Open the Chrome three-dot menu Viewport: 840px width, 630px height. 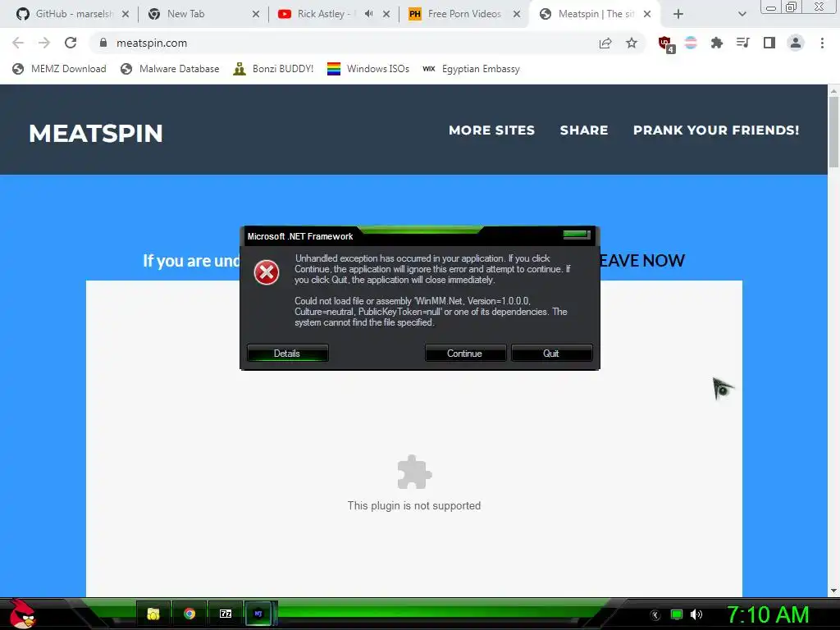point(822,43)
